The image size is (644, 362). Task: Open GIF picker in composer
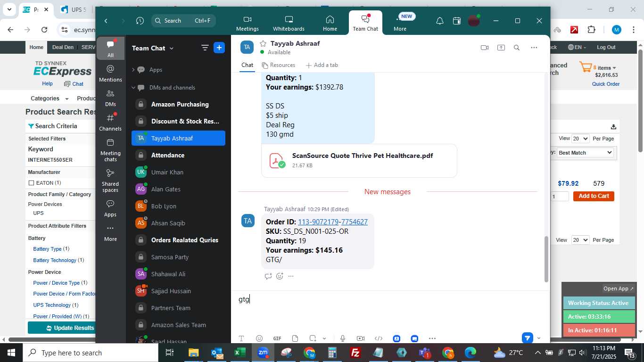click(x=277, y=338)
